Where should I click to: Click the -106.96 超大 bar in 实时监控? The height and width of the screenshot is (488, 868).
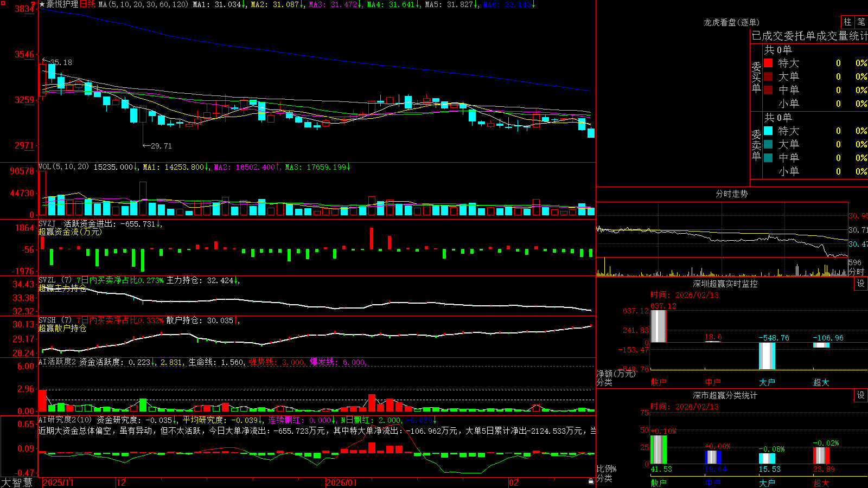point(821,345)
